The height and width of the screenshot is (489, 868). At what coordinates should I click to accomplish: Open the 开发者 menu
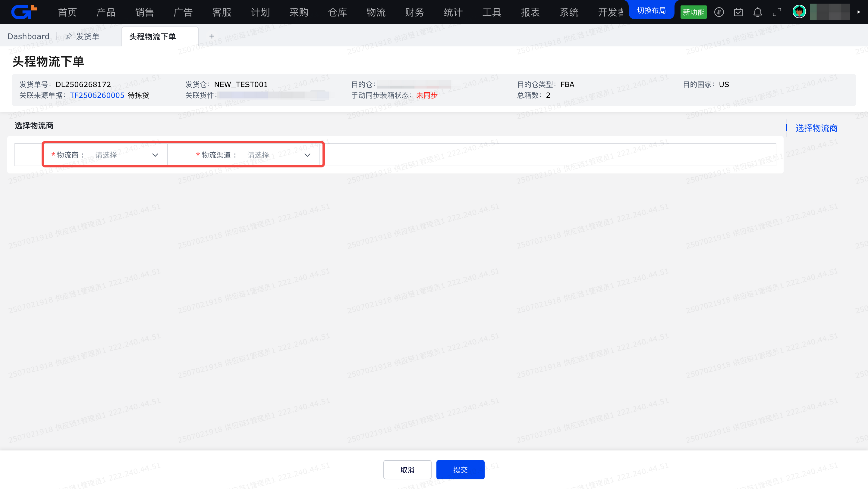pyautogui.click(x=611, y=12)
